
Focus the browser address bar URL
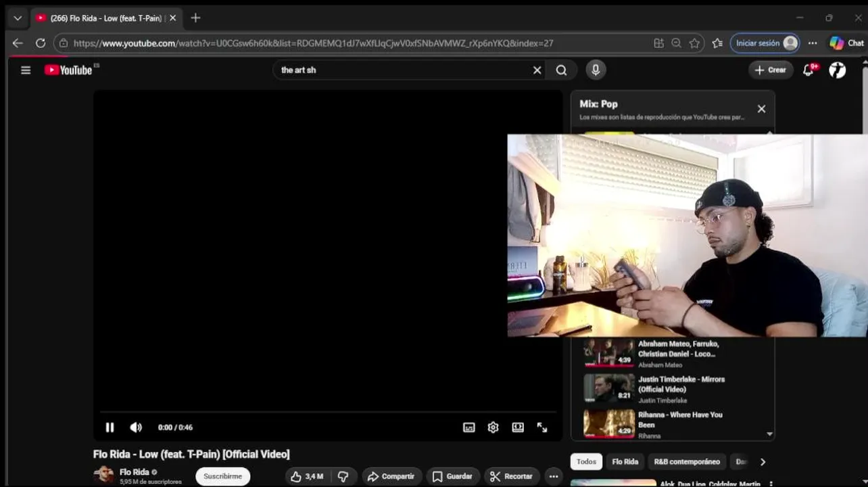click(x=313, y=43)
